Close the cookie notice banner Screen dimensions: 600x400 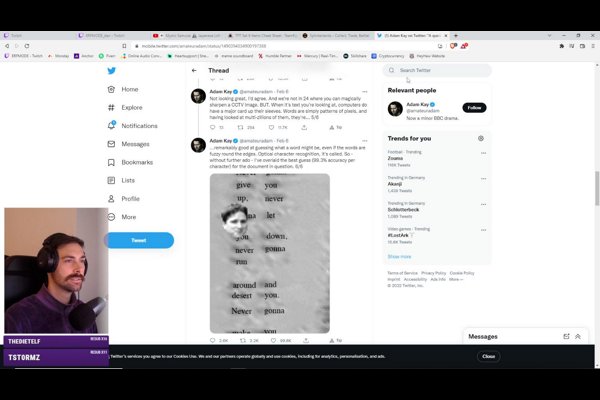(x=488, y=356)
